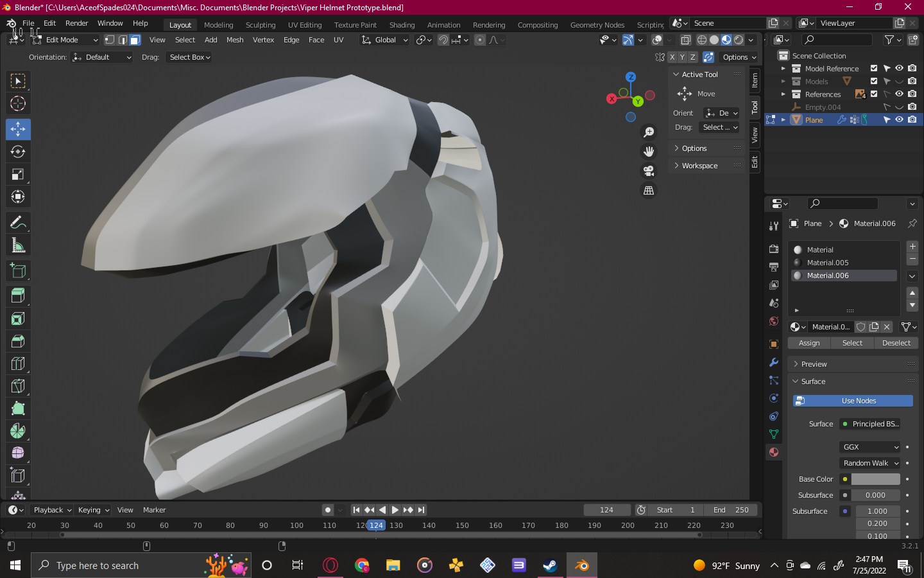This screenshot has height=578, width=924.
Task: Choose the Measure tool
Action: tap(18, 245)
